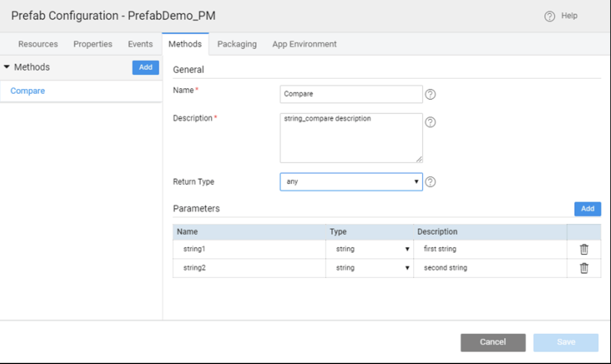Go to the Packaging tab
The width and height of the screenshot is (611, 364).
click(x=237, y=44)
